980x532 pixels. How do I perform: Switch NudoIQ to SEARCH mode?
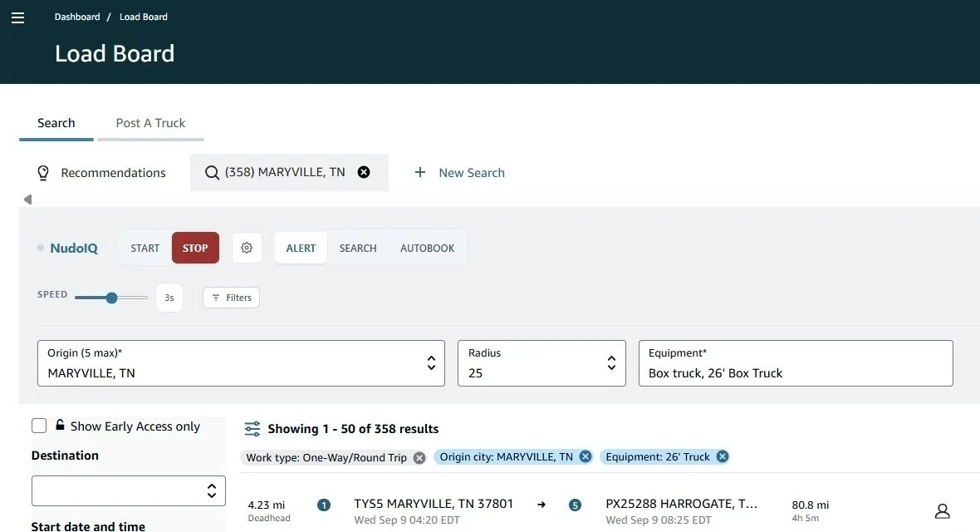358,248
